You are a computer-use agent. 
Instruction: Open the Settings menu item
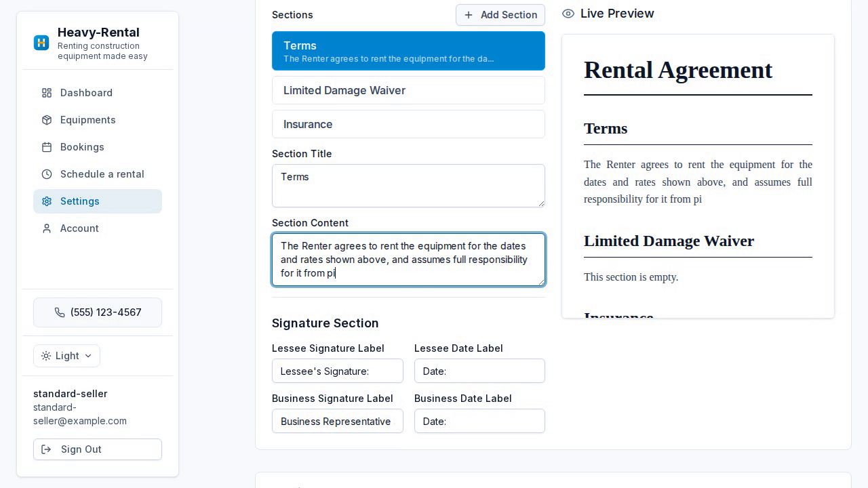point(98,201)
